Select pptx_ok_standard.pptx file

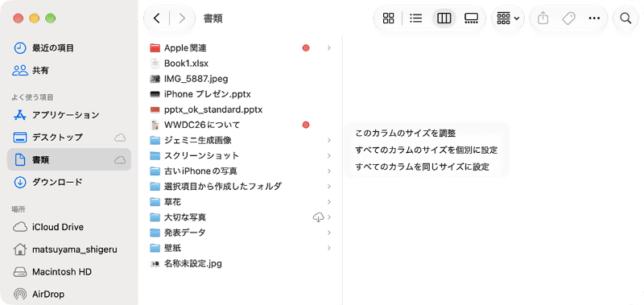click(x=241, y=109)
